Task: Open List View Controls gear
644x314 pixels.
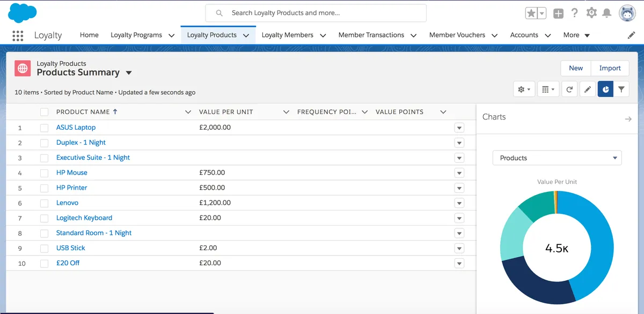Action: [x=524, y=89]
